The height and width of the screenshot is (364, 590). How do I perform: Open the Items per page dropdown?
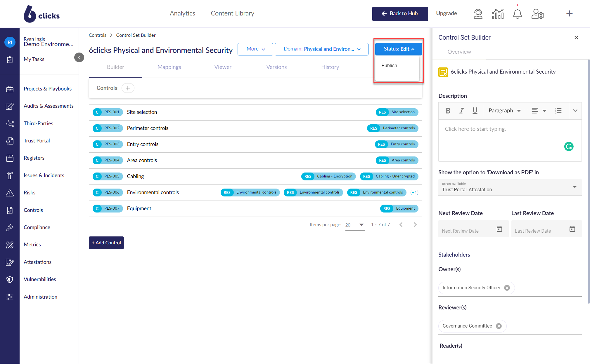click(355, 225)
